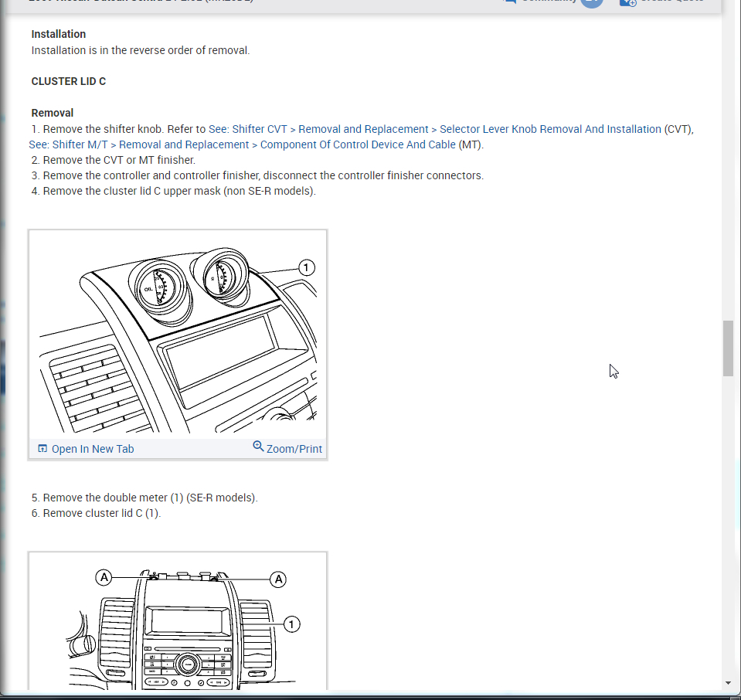Click the Zoom/Print magnifier icon

tap(258, 446)
